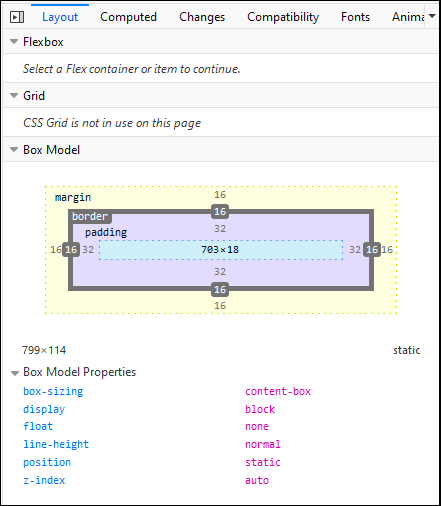Edit the bottom border value 16

pyautogui.click(x=220, y=289)
